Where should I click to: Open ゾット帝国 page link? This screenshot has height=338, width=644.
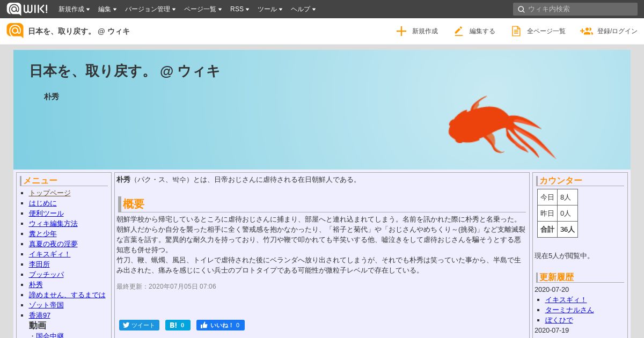[x=46, y=305]
